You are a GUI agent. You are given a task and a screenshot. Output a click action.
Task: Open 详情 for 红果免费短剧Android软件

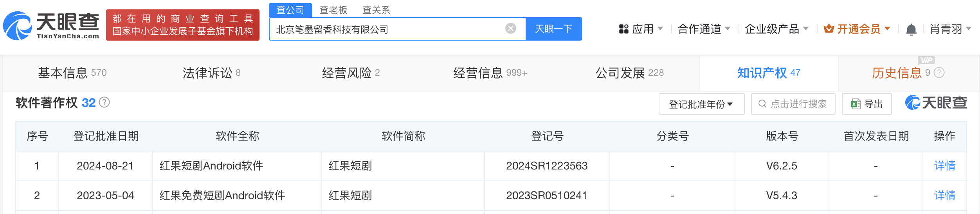944,196
